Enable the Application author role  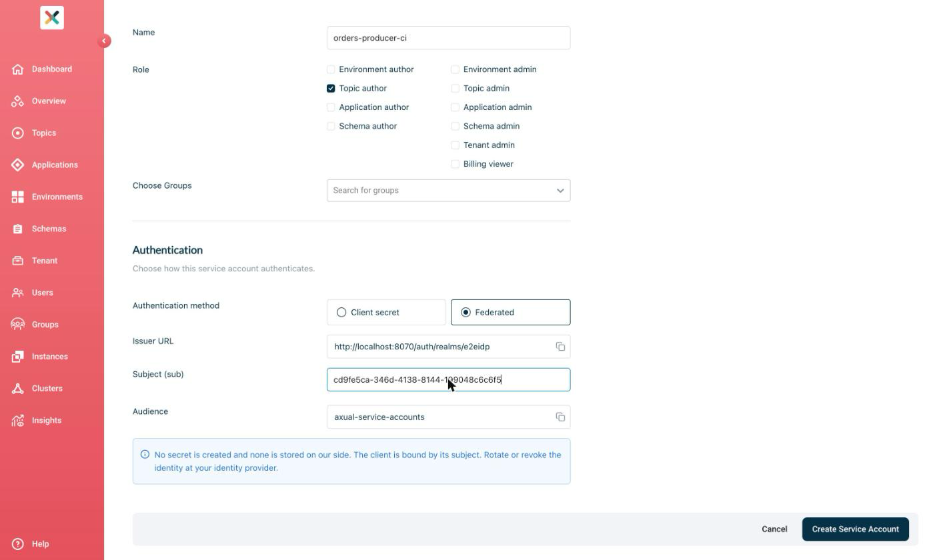pyautogui.click(x=331, y=107)
